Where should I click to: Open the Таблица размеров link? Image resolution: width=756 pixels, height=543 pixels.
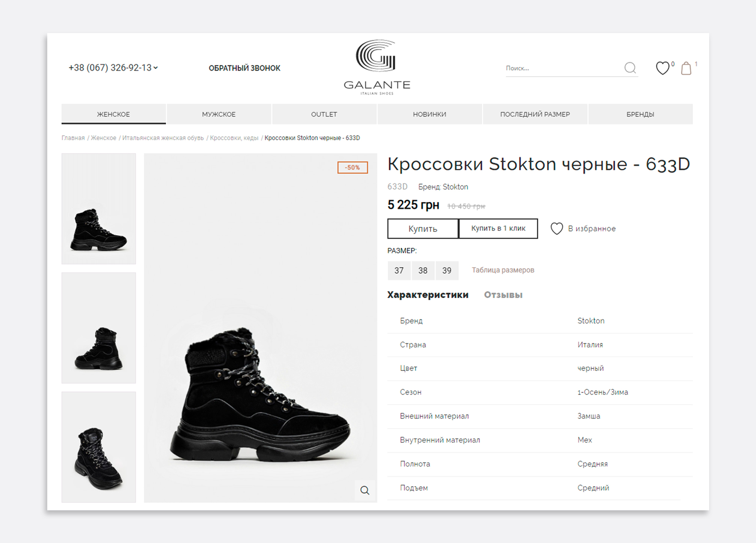click(x=503, y=270)
